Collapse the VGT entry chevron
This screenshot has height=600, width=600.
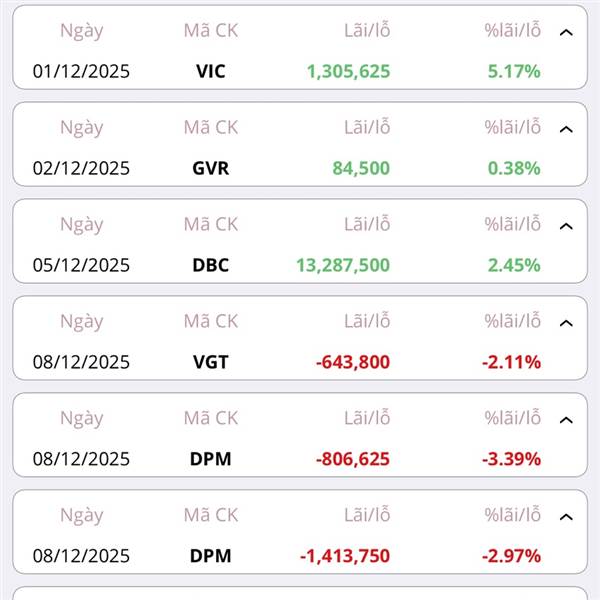click(566, 324)
